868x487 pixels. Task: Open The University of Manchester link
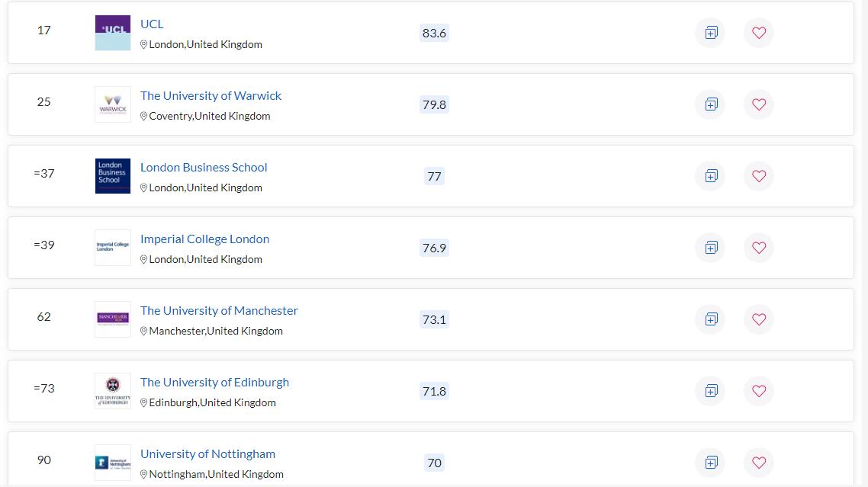click(x=219, y=311)
